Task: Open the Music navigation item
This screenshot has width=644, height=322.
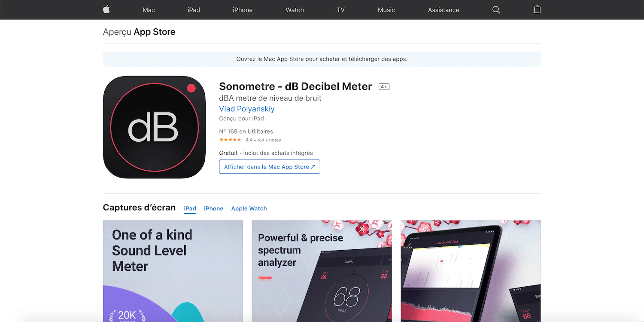Action: point(386,10)
